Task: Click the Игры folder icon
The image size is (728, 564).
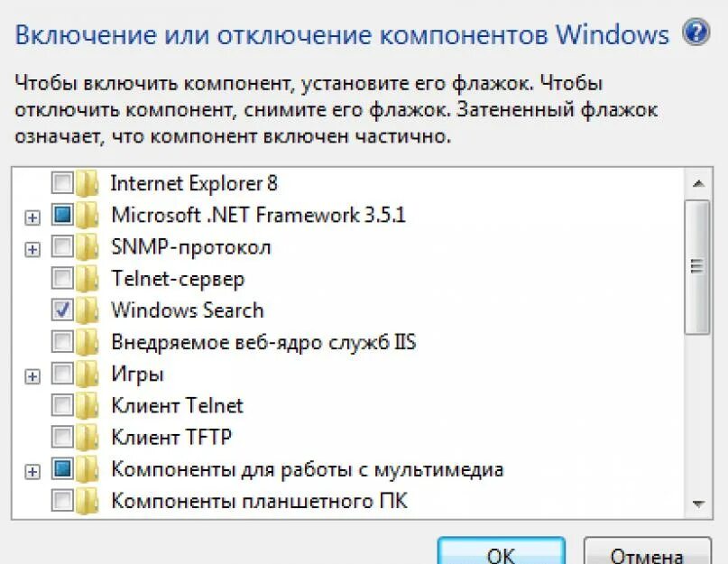Action: click(87, 374)
